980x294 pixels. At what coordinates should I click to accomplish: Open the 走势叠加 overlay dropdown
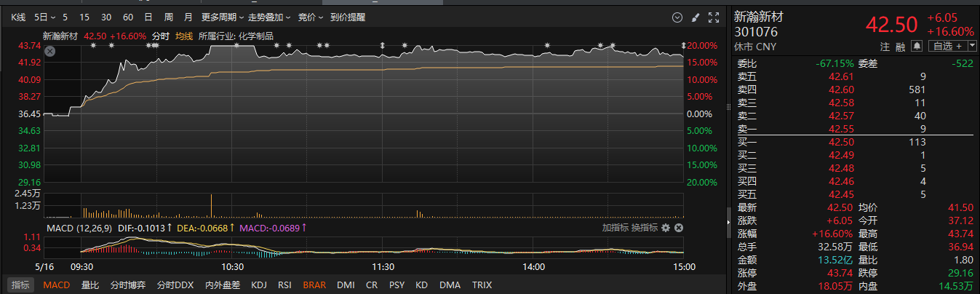(269, 17)
